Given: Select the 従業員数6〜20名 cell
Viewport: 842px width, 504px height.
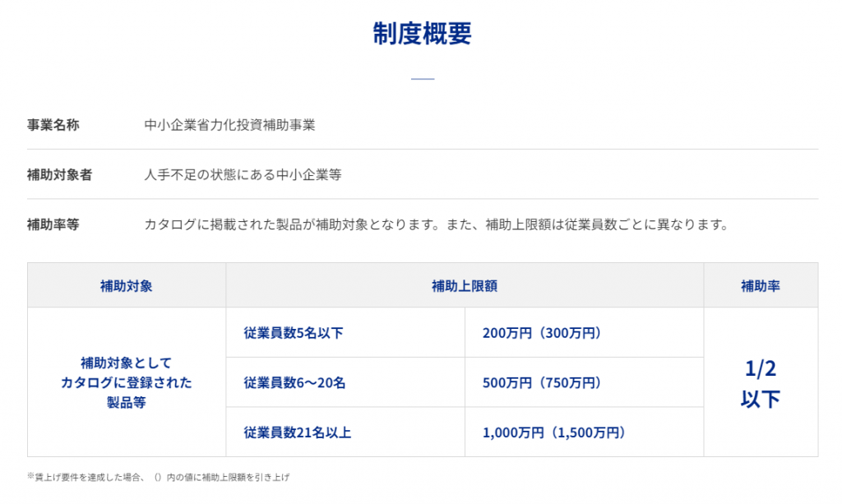Looking at the screenshot, I should point(346,382).
